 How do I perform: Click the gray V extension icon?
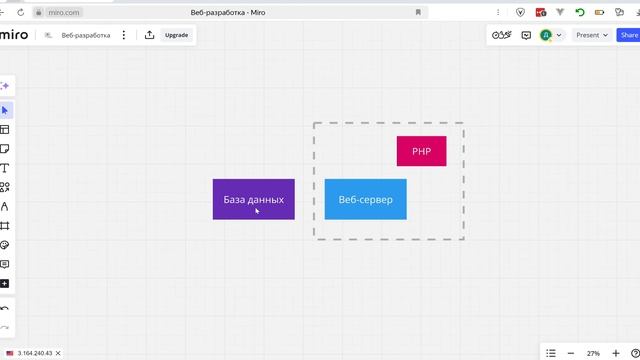point(560,13)
